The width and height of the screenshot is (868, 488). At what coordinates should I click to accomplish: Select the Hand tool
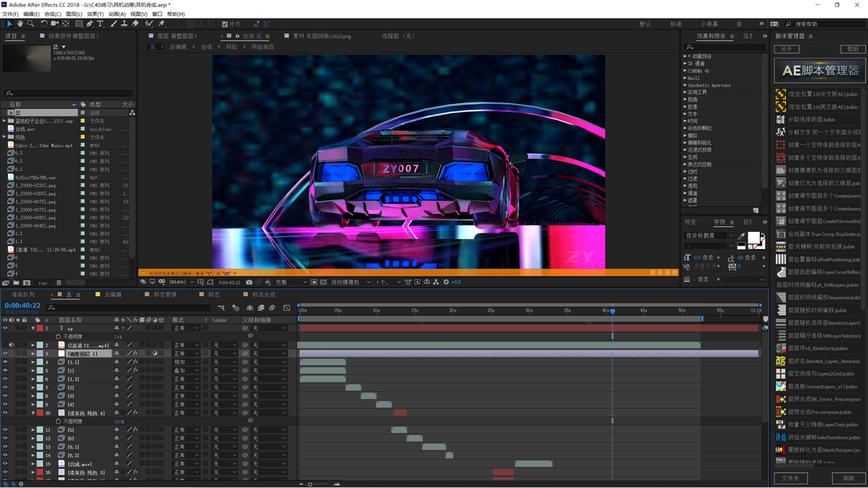(20, 24)
